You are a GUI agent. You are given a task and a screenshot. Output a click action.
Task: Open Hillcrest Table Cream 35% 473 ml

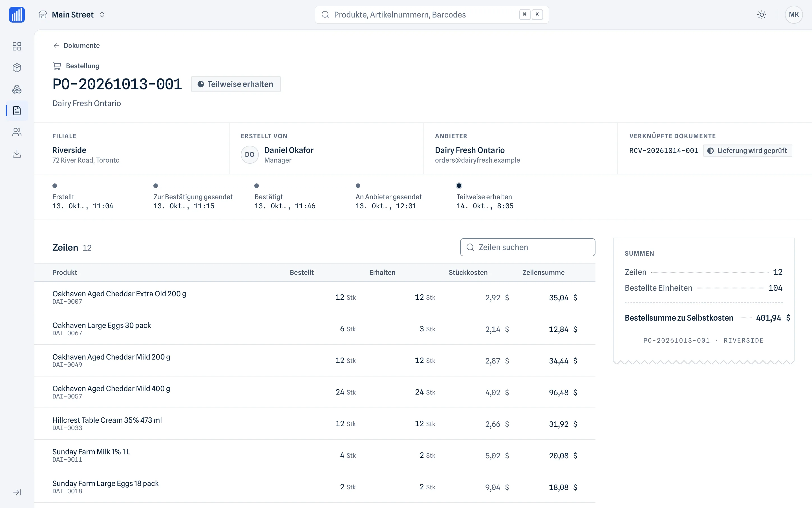tap(107, 420)
